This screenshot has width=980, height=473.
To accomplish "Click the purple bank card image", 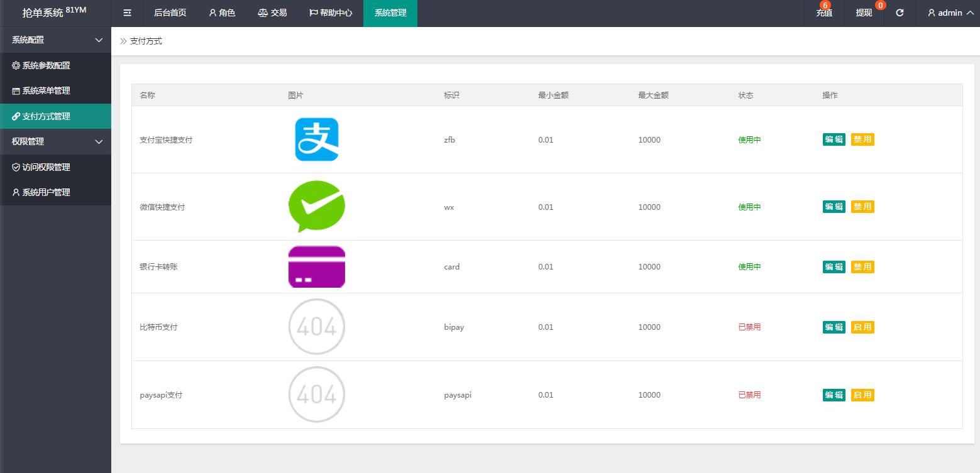I will coord(317,267).
